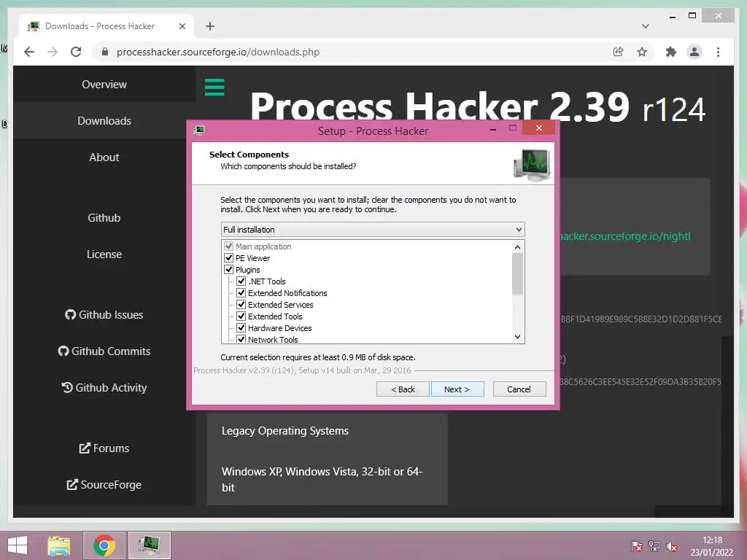Click the 'Current selection requires' disk space text
Viewport: 747px width, 560px height.
[x=318, y=357]
